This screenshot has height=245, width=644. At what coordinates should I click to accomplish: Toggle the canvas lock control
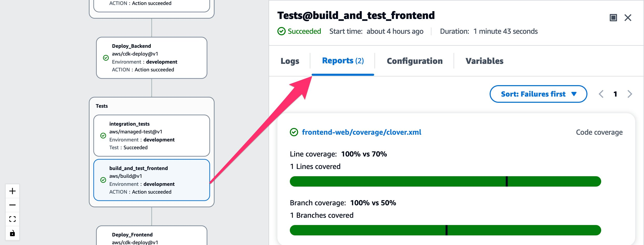[x=12, y=233]
